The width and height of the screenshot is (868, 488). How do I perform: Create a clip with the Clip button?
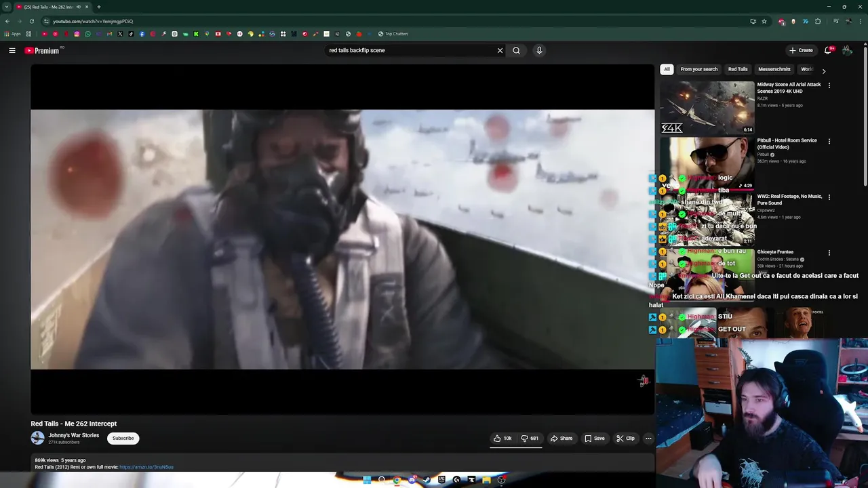click(625, 439)
